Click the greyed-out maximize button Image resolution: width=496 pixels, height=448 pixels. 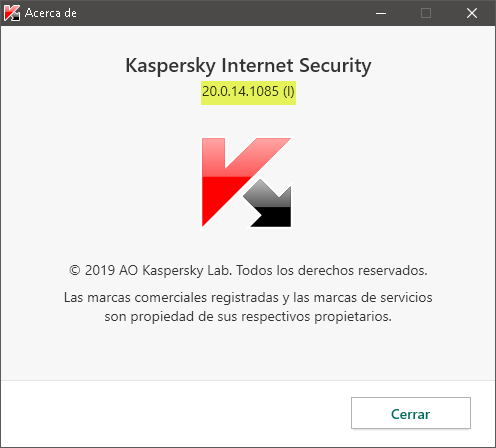point(426,13)
